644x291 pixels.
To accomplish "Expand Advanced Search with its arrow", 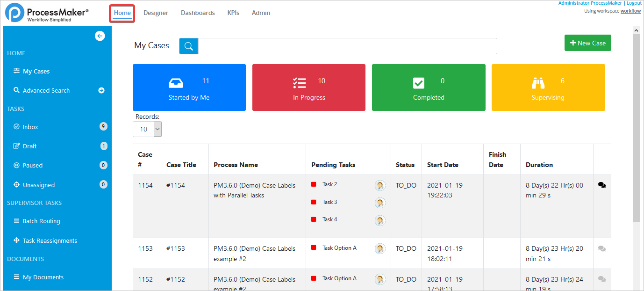I will click(x=101, y=90).
